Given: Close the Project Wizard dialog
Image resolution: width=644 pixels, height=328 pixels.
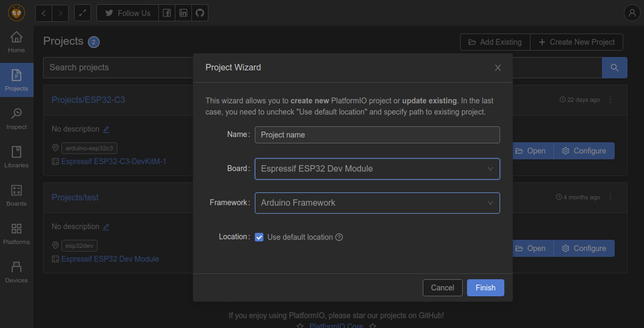Looking at the screenshot, I should tap(498, 68).
